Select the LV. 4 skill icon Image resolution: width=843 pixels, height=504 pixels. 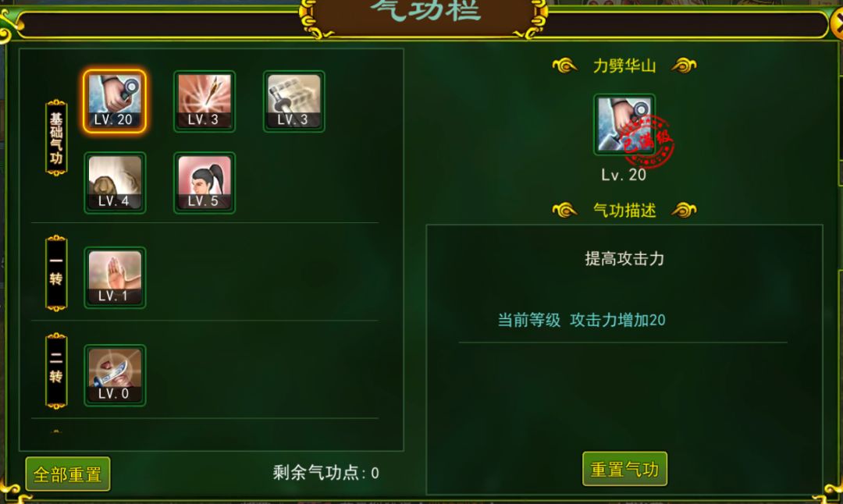115,183
